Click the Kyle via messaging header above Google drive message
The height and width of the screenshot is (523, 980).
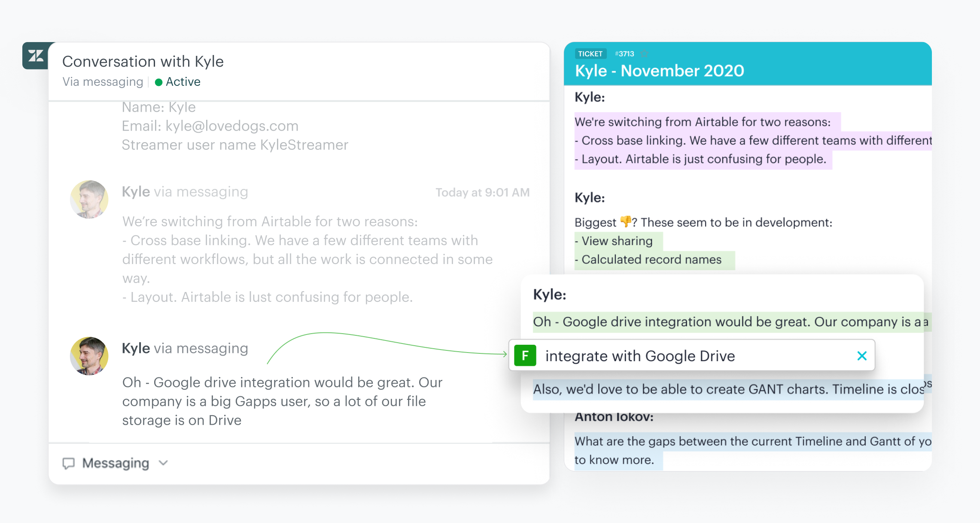[x=185, y=348]
